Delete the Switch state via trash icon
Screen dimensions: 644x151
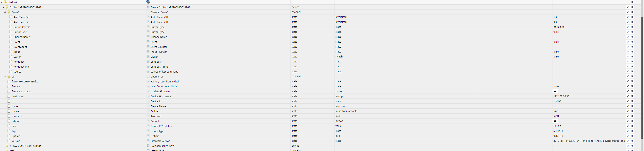tap(632, 57)
